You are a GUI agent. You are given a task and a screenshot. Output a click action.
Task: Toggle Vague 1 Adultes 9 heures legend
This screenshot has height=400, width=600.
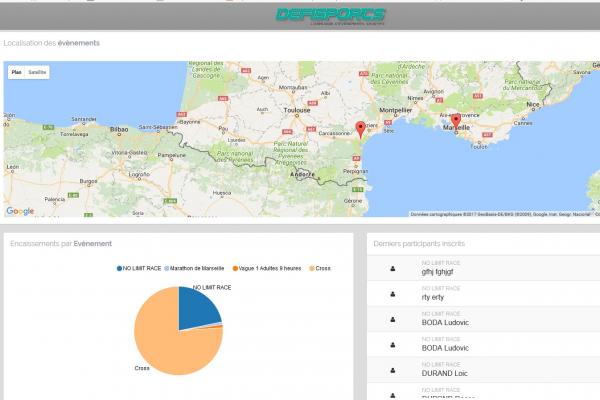pyautogui.click(x=267, y=268)
